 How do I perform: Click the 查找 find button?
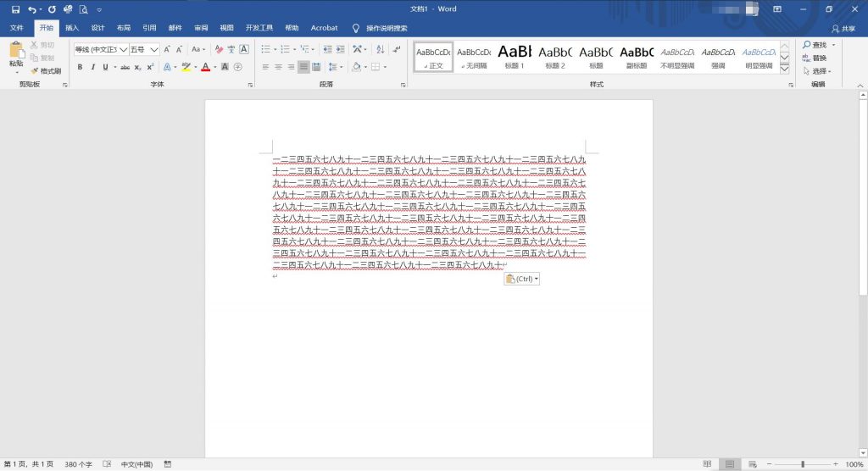[815, 45]
